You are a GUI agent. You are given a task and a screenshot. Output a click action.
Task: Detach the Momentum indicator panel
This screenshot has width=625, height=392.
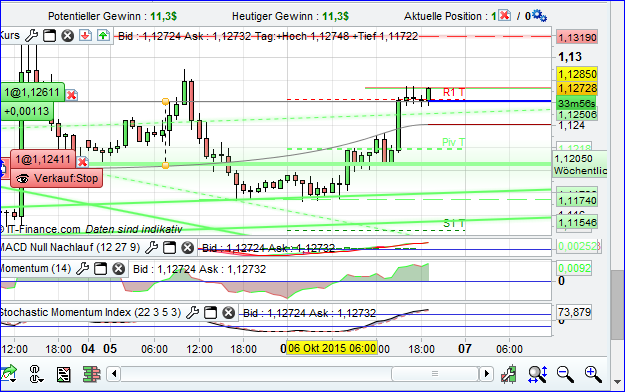(100, 269)
